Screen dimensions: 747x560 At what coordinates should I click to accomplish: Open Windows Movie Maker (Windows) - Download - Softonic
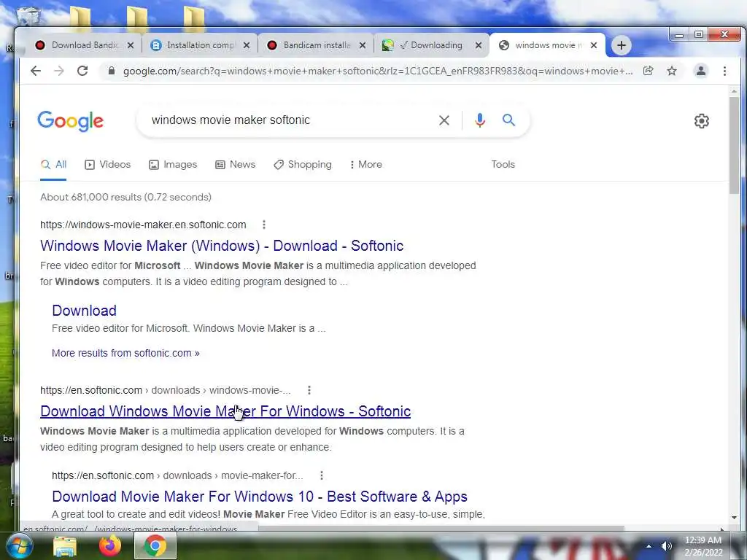222,246
